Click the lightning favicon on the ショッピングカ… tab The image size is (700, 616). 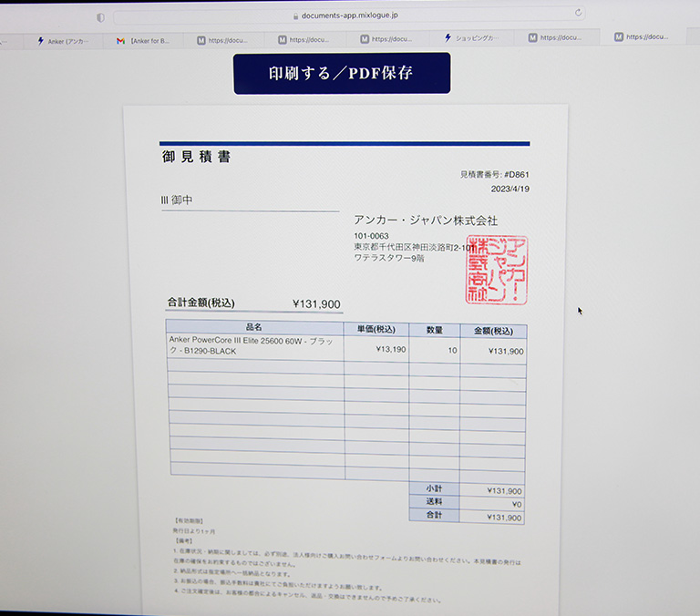(448, 38)
